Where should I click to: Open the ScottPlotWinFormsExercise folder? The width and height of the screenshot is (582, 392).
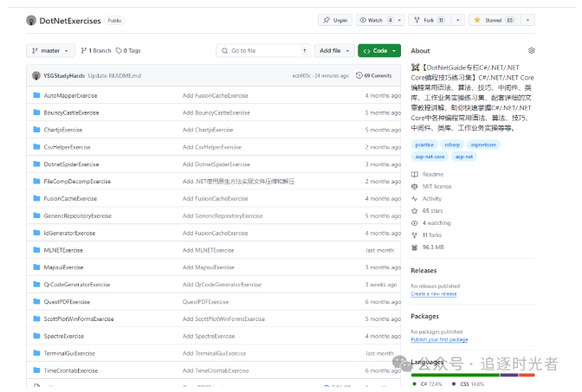click(x=79, y=319)
